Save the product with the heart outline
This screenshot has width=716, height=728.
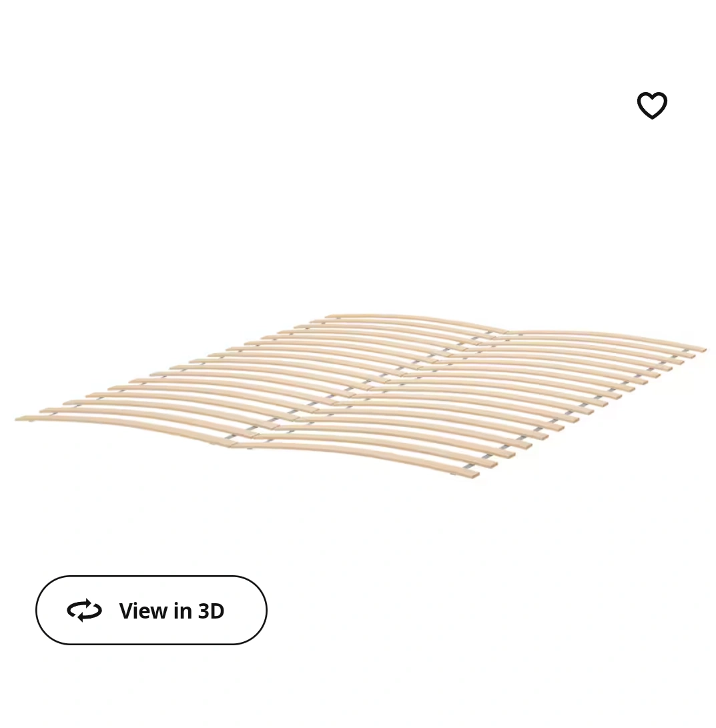point(652,105)
